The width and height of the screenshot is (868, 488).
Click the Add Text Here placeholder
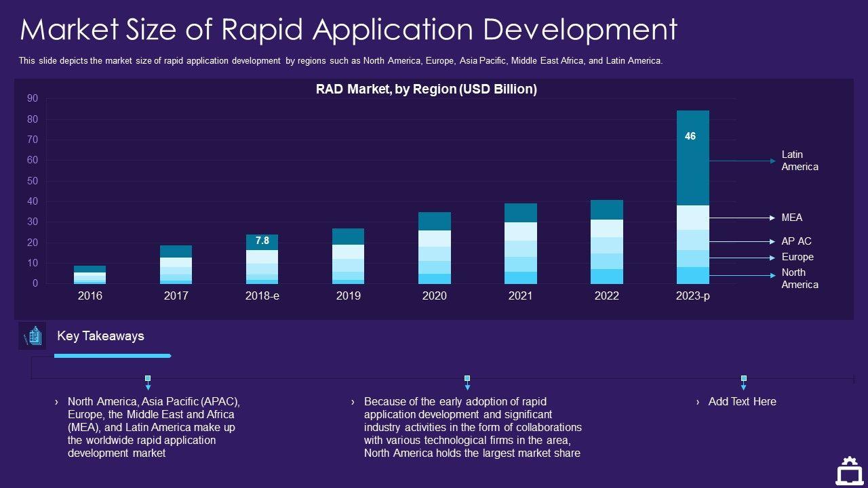(x=742, y=402)
